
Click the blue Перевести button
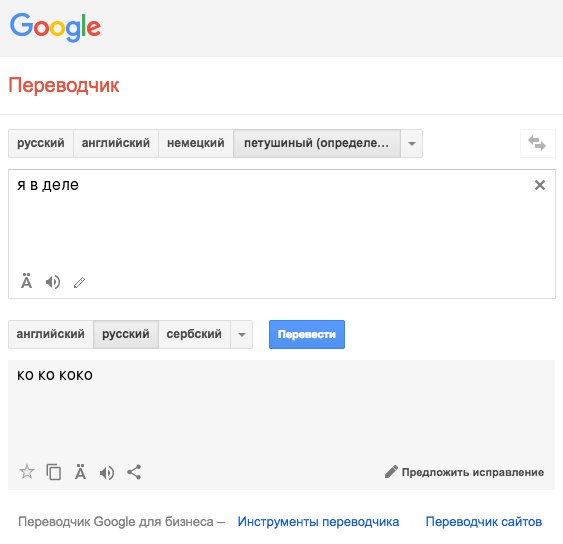pos(307,334)
